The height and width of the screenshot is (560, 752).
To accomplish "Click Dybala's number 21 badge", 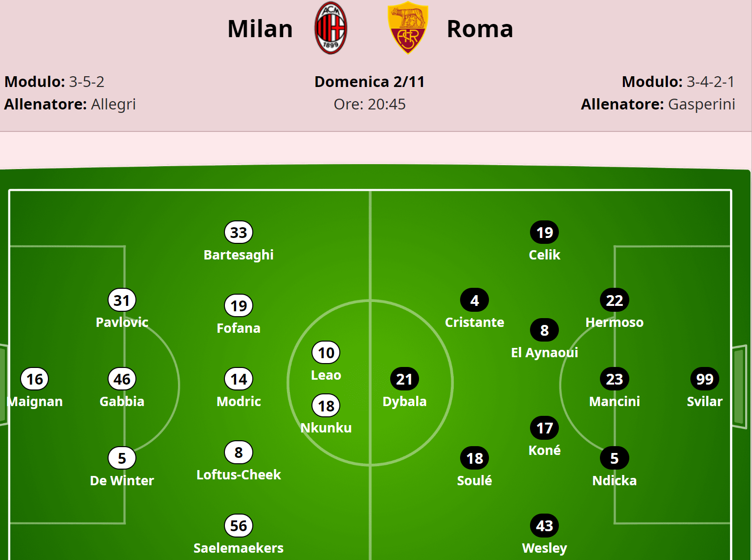I will pyautogui.click(x=404, y=379).
